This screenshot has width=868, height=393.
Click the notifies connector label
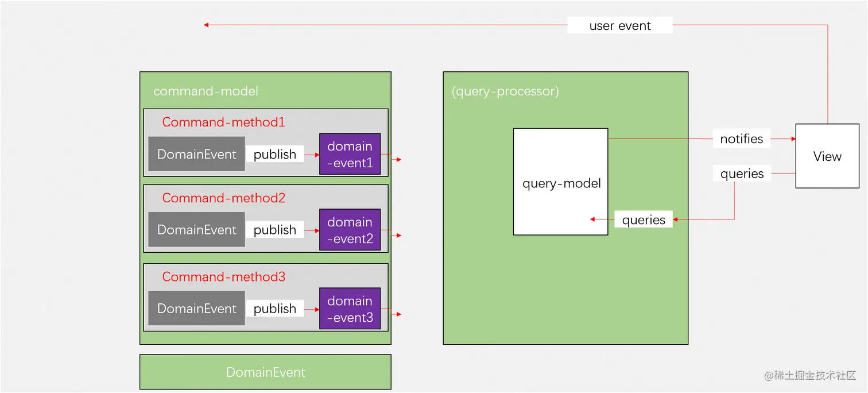click(741, 138)
